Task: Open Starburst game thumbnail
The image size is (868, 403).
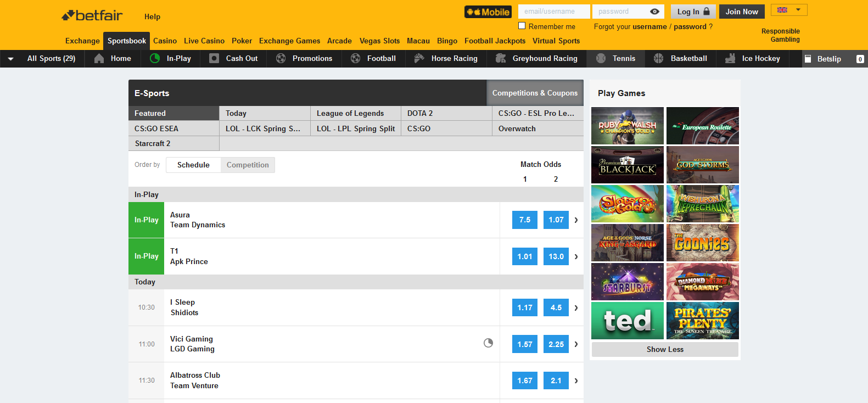Action: coord(628,282)
